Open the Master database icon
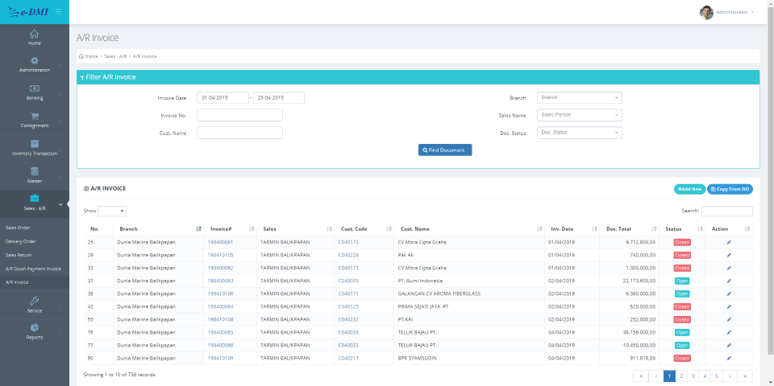Viewport: 774px width, 386px height. pyautogui.click(x=35, y=171)
